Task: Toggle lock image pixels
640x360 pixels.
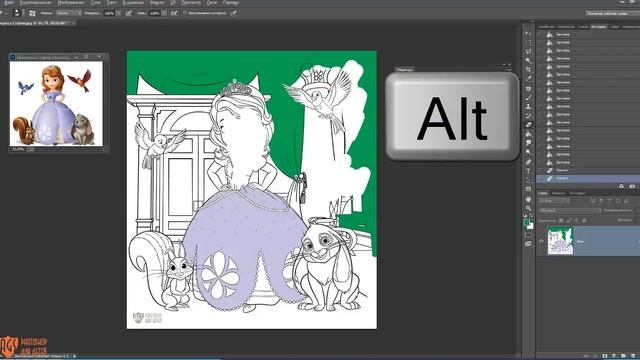Action: [569, 220]
